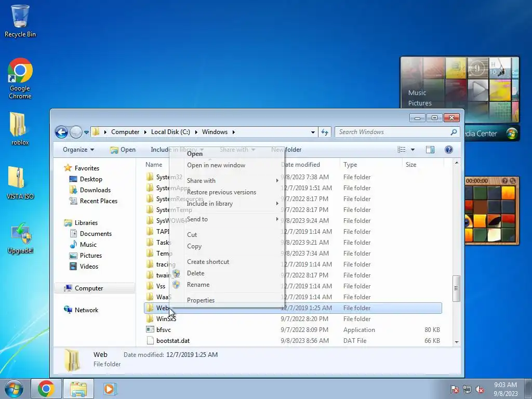The width and height of the screenshot is (532, 399).
Task: Click the puzzle gadget hint question icon
Action: coord(504,181)
